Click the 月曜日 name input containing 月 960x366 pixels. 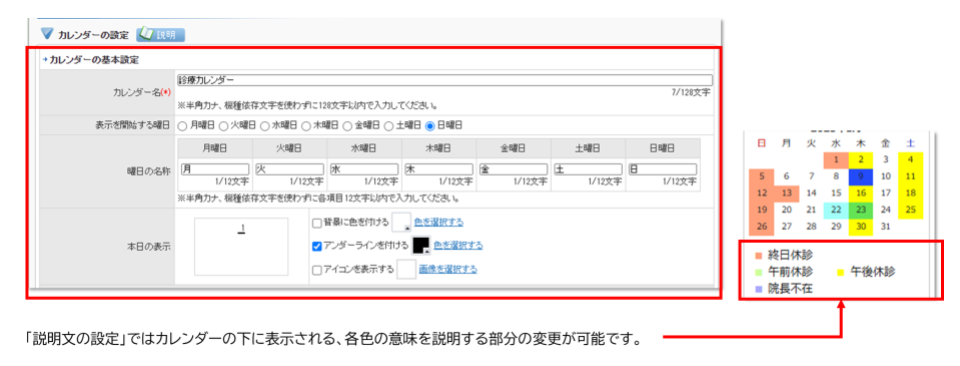coord(215,169)
